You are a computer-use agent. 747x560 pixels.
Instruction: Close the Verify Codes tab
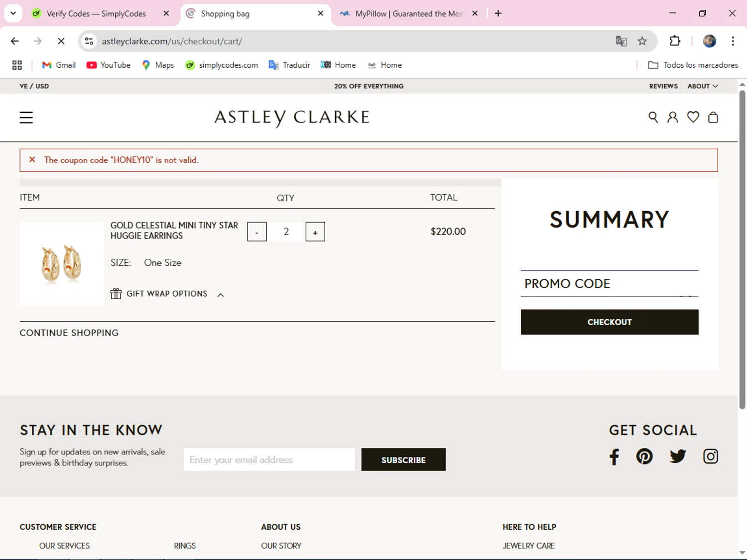(166, 13)
